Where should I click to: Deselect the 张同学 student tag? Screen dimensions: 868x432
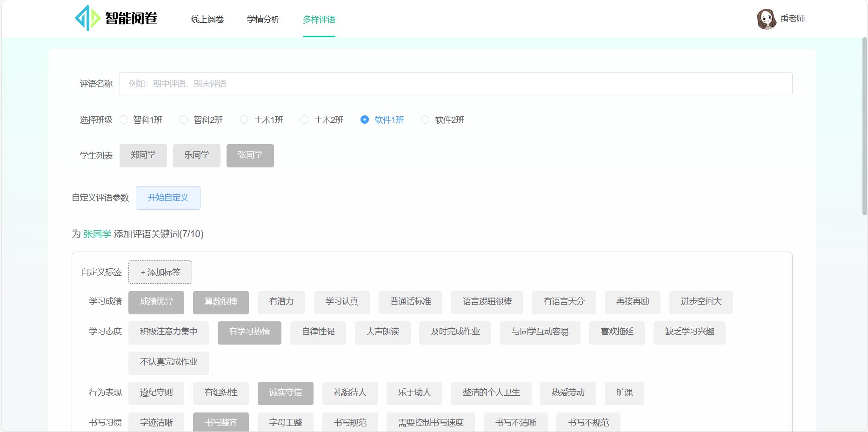250,155
